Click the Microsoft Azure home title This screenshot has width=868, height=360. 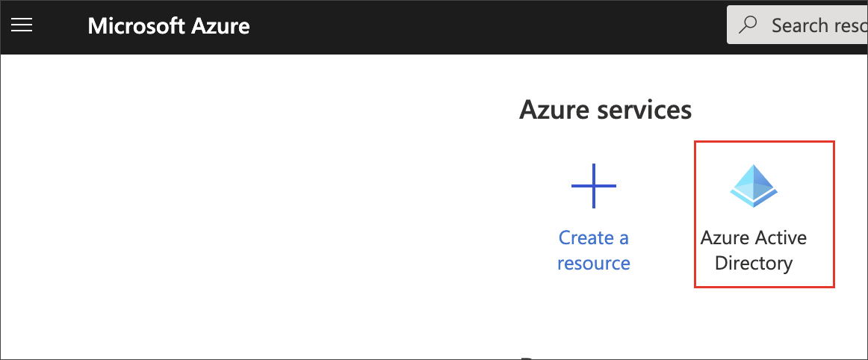pos(168,26)
